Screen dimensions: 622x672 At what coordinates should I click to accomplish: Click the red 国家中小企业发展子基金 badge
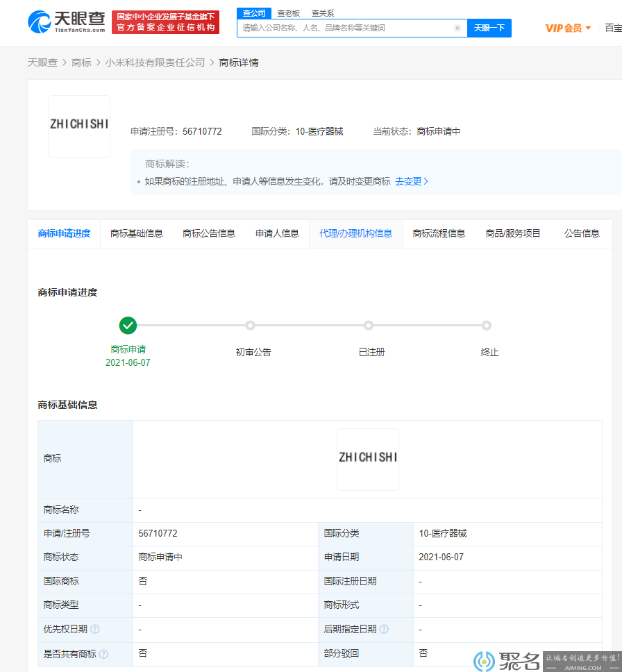tap(165, 21)
